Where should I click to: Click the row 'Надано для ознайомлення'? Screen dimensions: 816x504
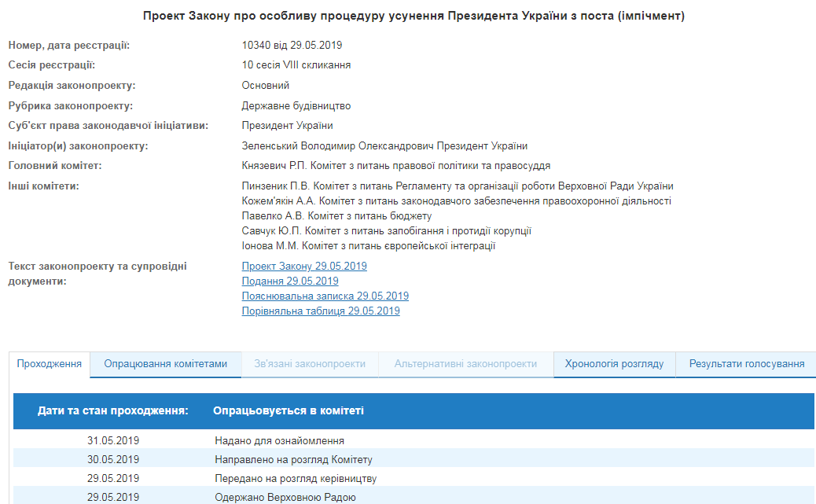[279, 441]
